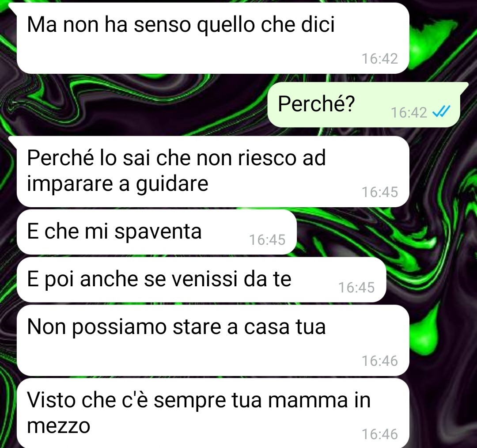The width and height of the screenshot is (477, 448).
Task: Select the 'E poi anche se venissi da te' bubble
Action: [201, 280]
